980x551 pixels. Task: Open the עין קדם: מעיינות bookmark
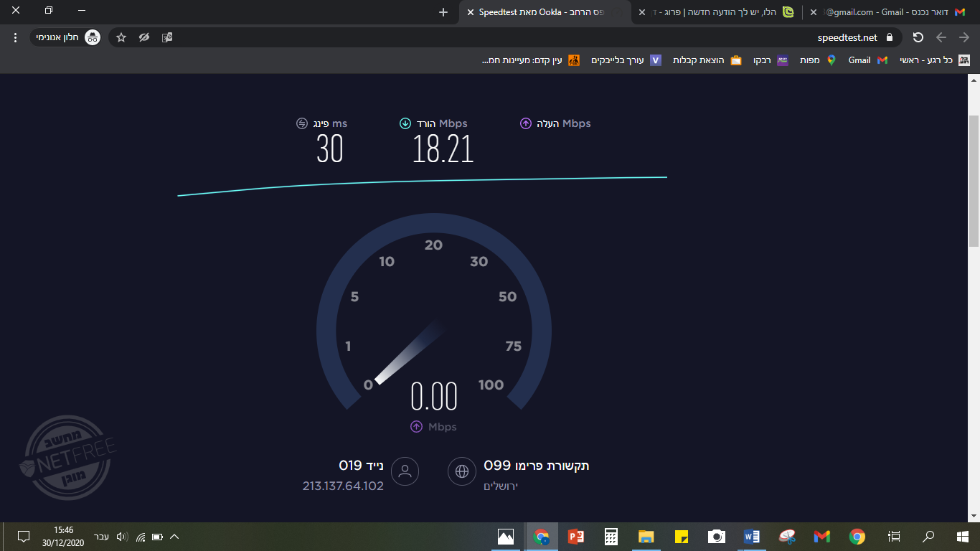[x=531, y=60]
